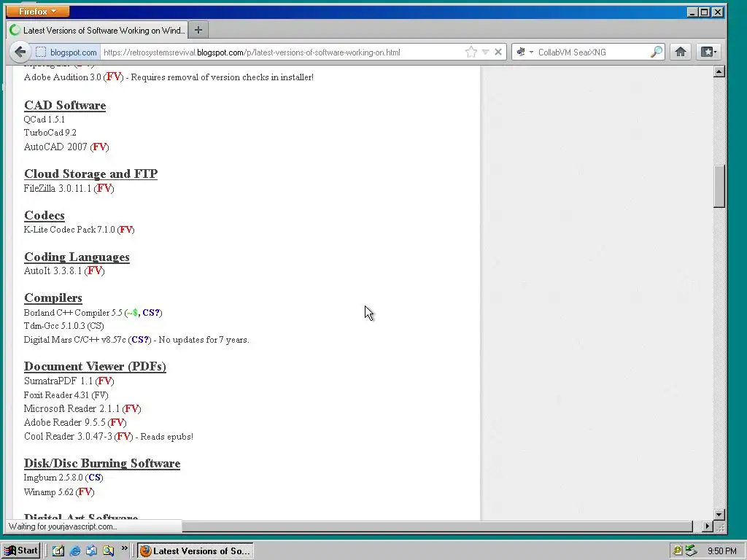The image size is (747, 560).
Task: Open a new tab with the plus
Action: 198,30
